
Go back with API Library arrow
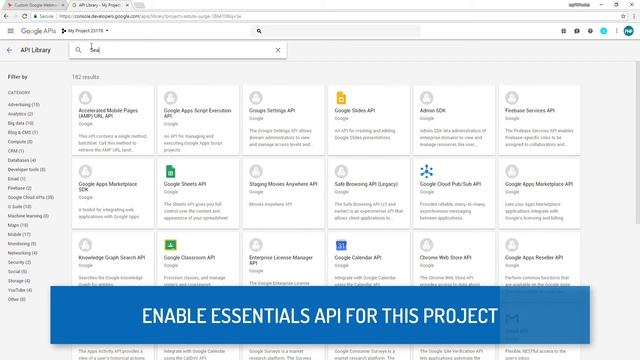click(x=9, y=50)
